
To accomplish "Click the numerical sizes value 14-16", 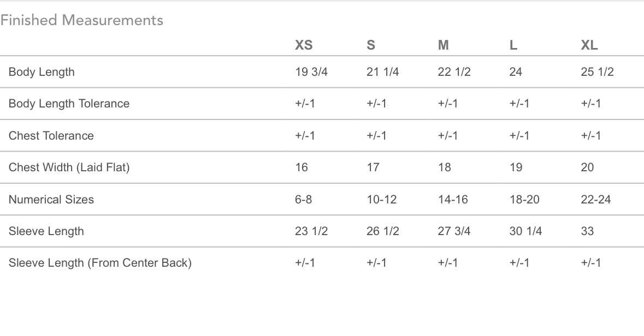I will click(x=453, y=200).
